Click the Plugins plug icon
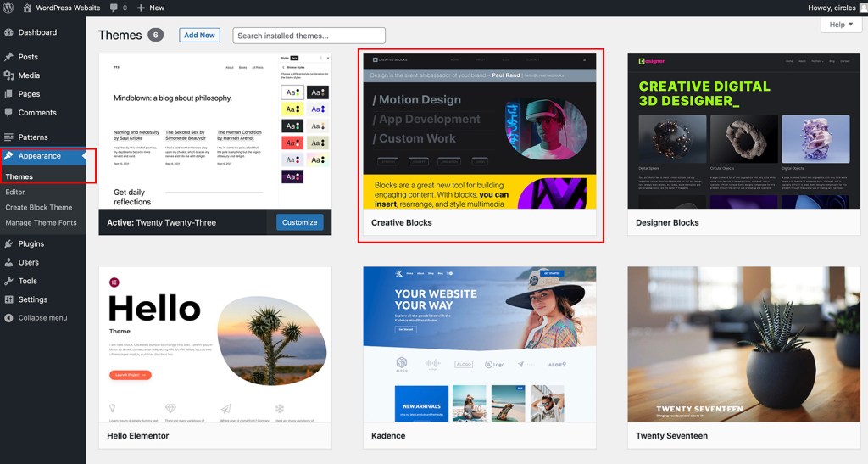Viewport: 868px width, 464px height. pyautogui.click(x=8, y=243)
